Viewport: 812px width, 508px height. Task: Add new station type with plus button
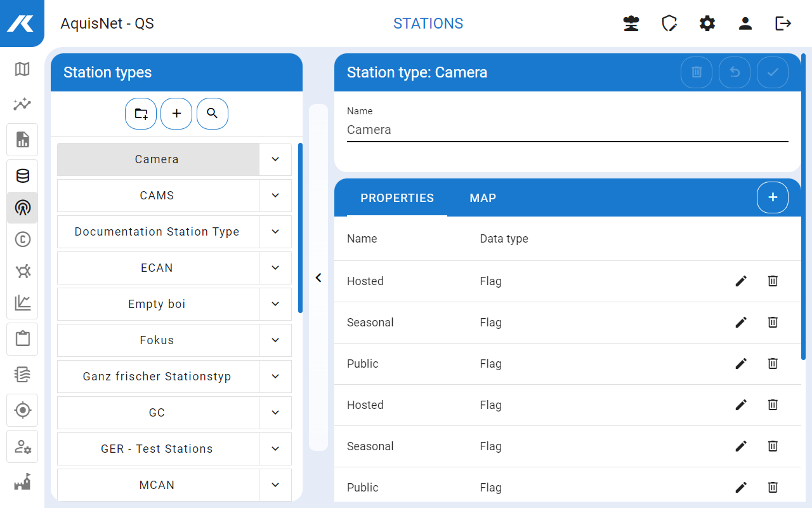(176, 114)
